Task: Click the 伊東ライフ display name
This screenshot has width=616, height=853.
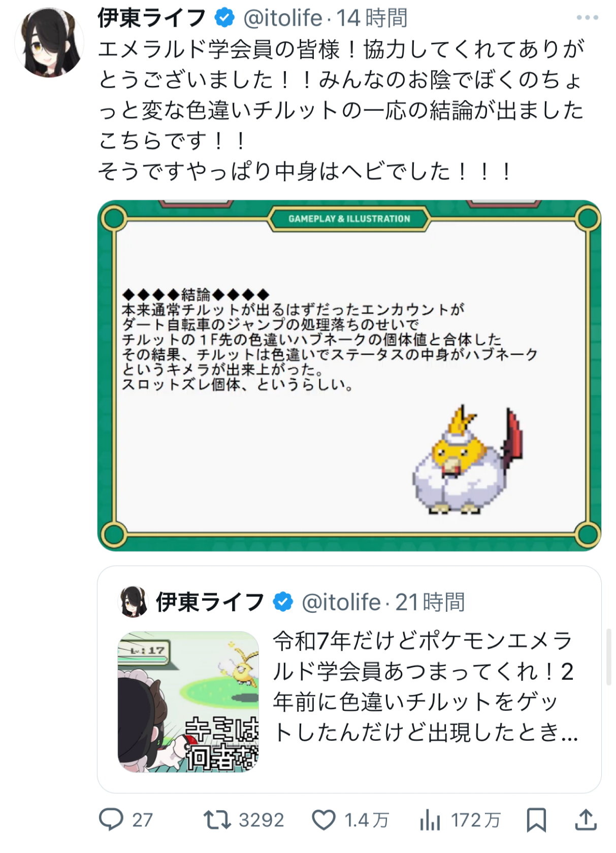Action: click(x=151, y=18)
